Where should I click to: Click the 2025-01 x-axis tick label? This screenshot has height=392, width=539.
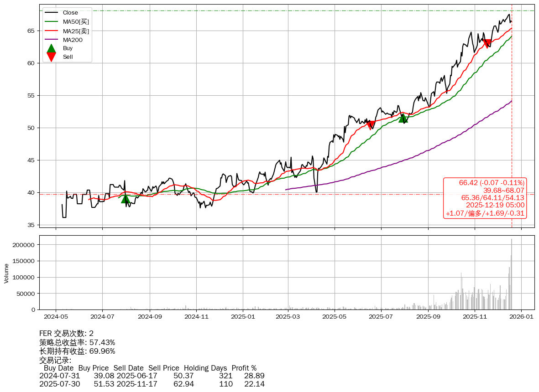242,315
